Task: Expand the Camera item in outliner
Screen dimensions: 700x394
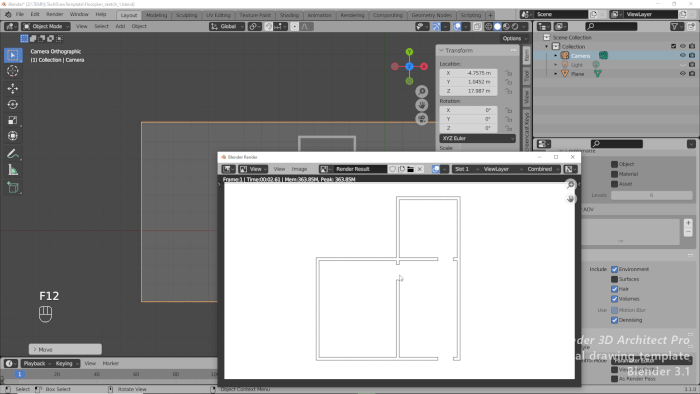Action: [556, 56]
